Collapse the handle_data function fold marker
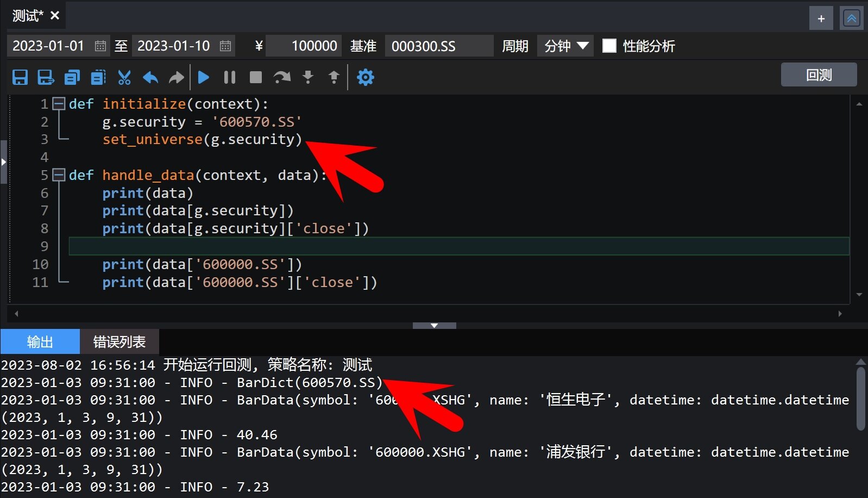 [x=59, y=175]
